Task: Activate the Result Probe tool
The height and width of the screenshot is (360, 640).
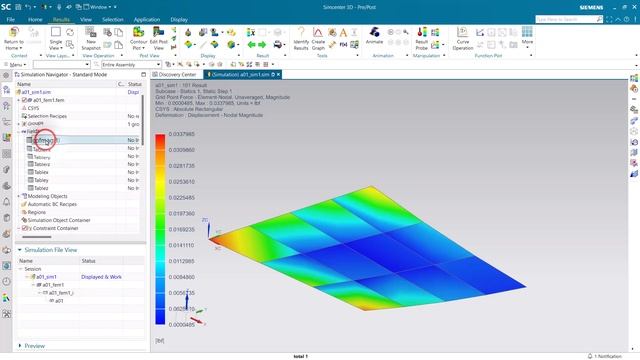Action: pyautogui.click(x=421, y=39)
